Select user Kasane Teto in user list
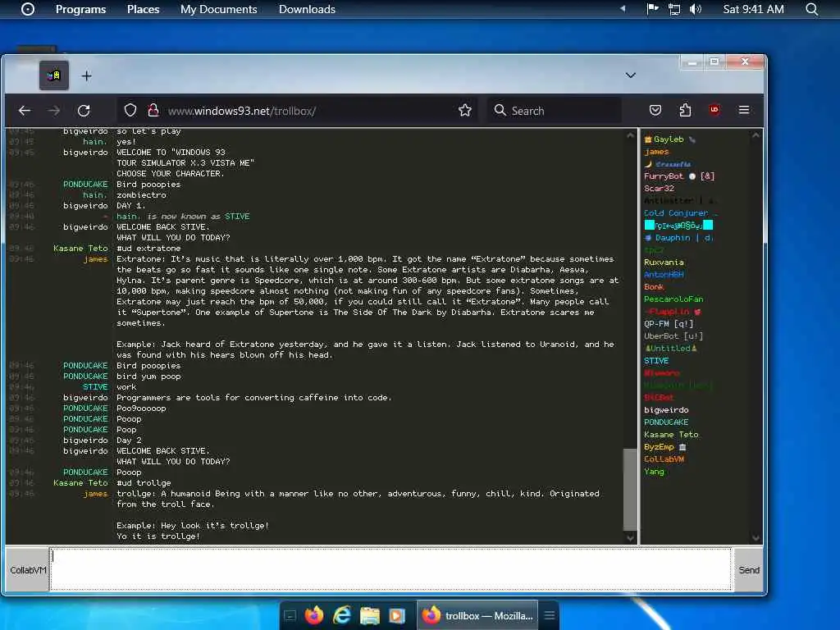The width and height of the screenshot is (840, 630). [x=671, y=435]
